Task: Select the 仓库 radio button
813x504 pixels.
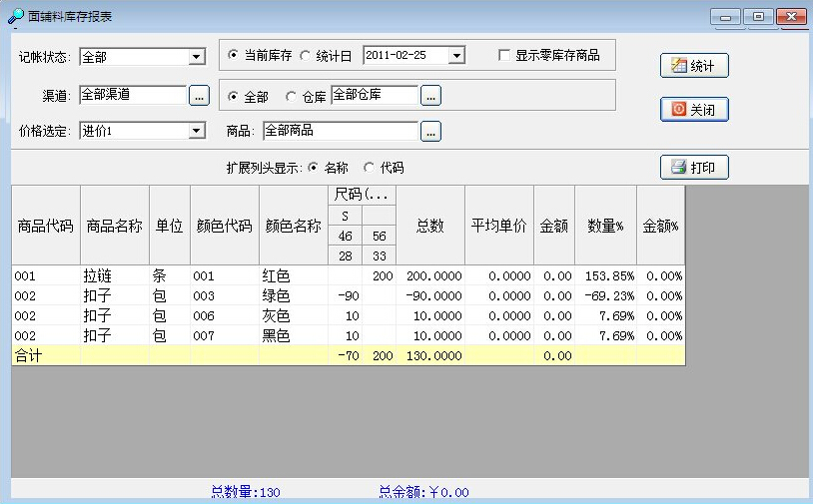Action: (292, 97)
